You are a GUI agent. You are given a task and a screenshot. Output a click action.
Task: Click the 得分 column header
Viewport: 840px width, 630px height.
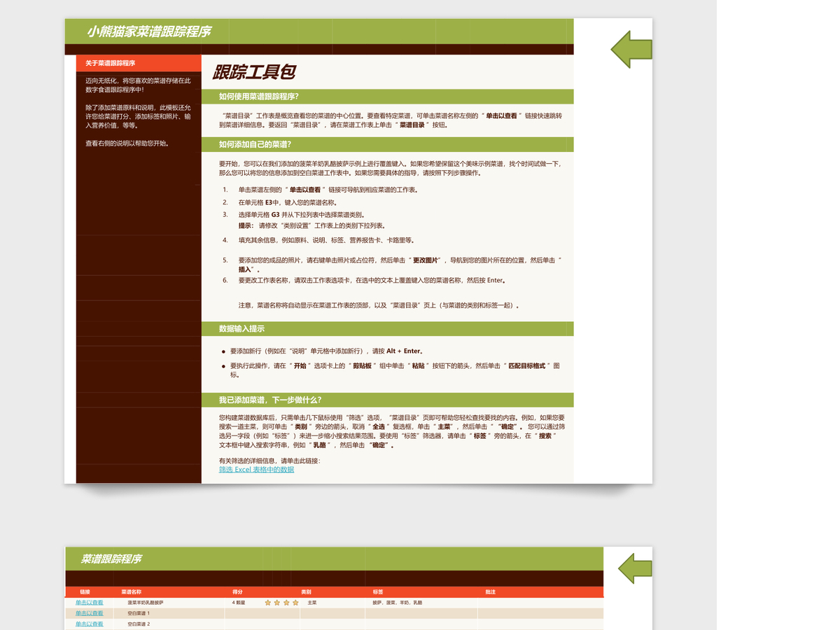pos(238,592)
